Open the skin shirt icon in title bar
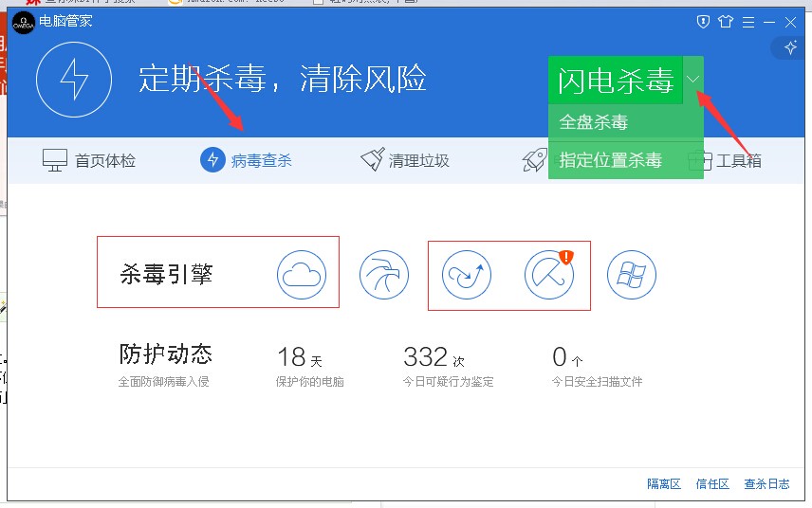812x508 pixels. (726, 22)
